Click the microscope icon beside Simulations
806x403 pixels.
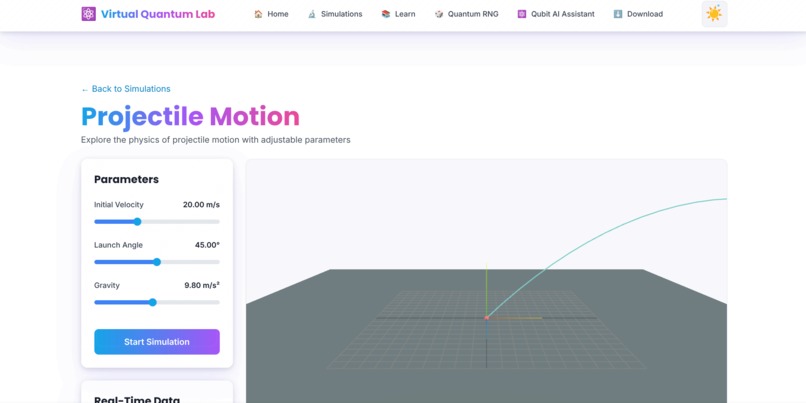[x=312, y=14]
